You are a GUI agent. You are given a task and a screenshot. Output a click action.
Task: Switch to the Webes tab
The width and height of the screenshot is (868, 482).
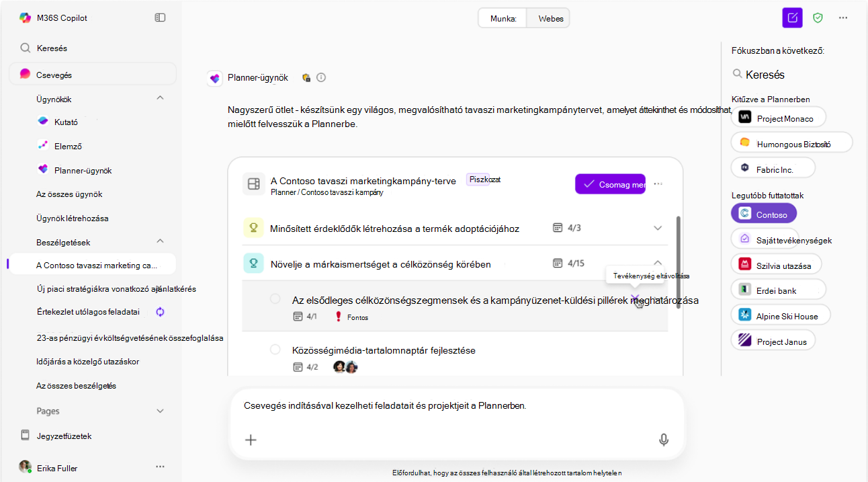548,18
